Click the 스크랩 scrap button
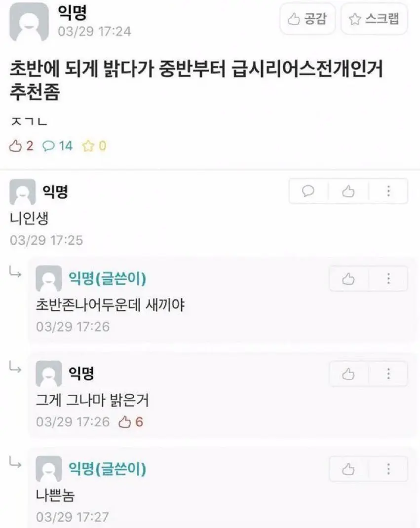420x528 pixels. click(x=374, y=19)
